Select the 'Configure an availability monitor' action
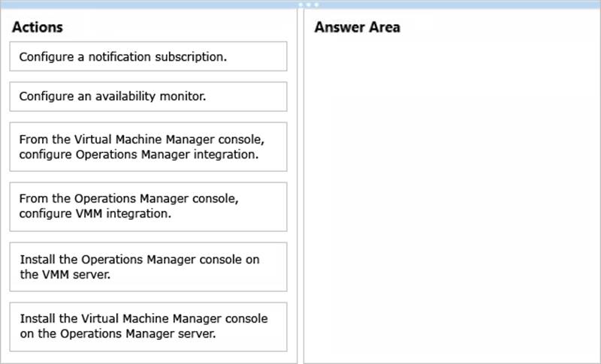The height and width of the screenshot is (364, 601). point(148,97)
